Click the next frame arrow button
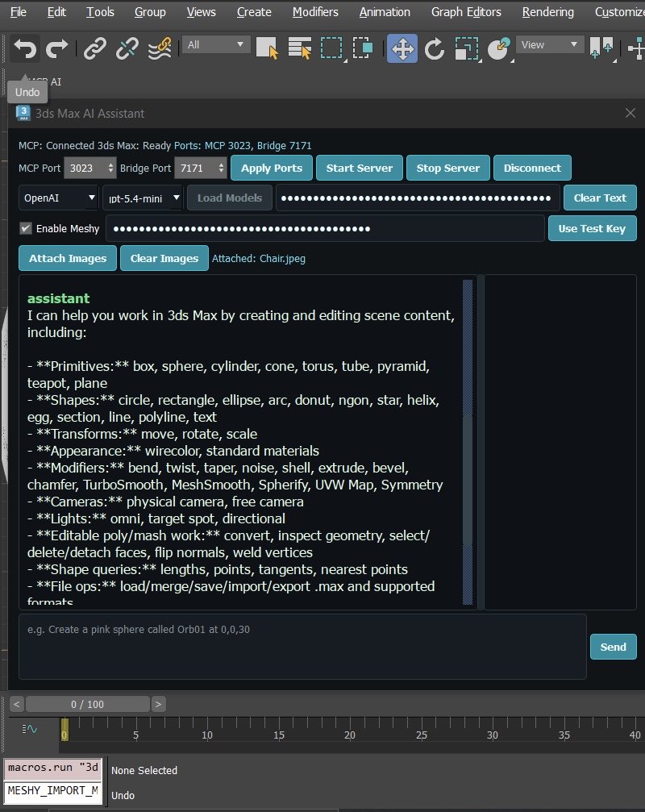 [158, 704]
